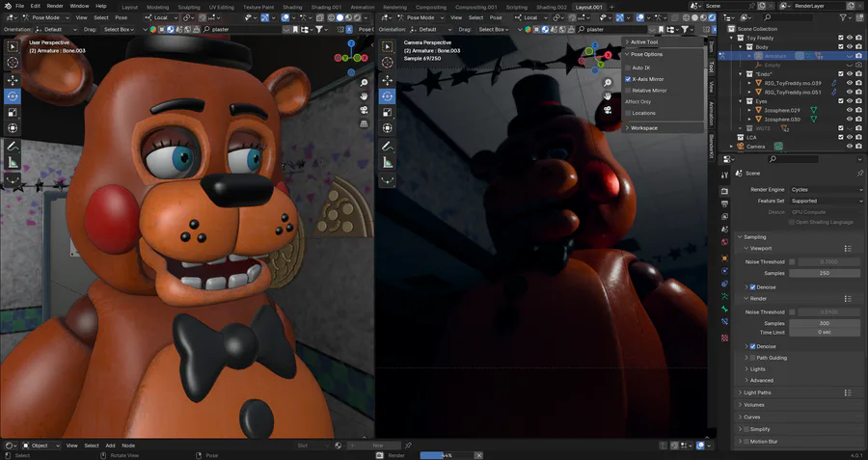Uncheck Render Denoise checkbox
This screenshot has height=460, width=868.
pyautogui.click(x=753, y=346)
